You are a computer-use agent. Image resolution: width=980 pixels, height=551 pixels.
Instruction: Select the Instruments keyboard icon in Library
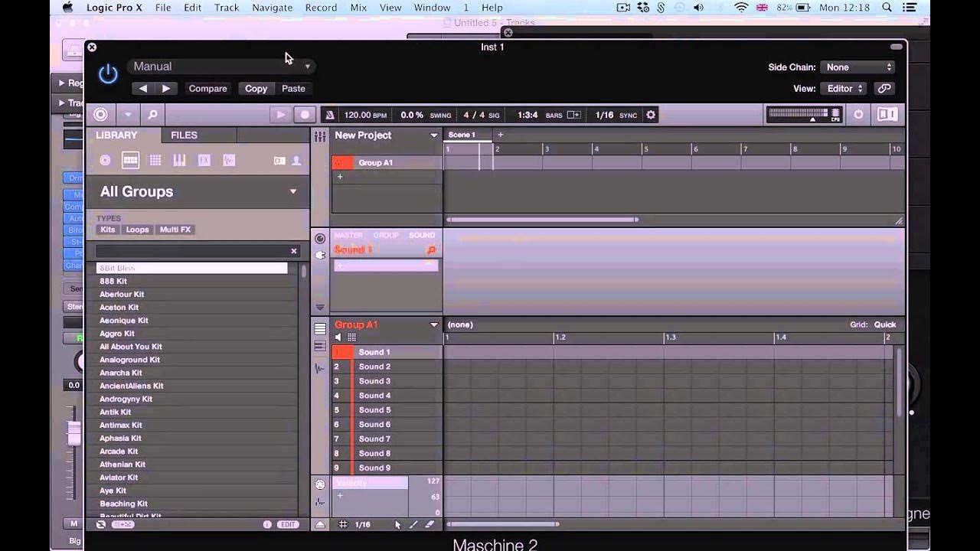[x=180, y=160]
